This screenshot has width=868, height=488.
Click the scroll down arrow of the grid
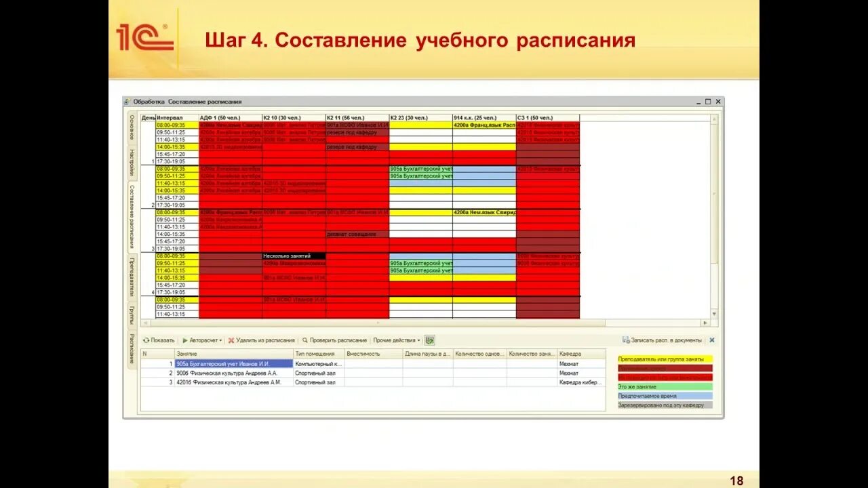point(714,315)
